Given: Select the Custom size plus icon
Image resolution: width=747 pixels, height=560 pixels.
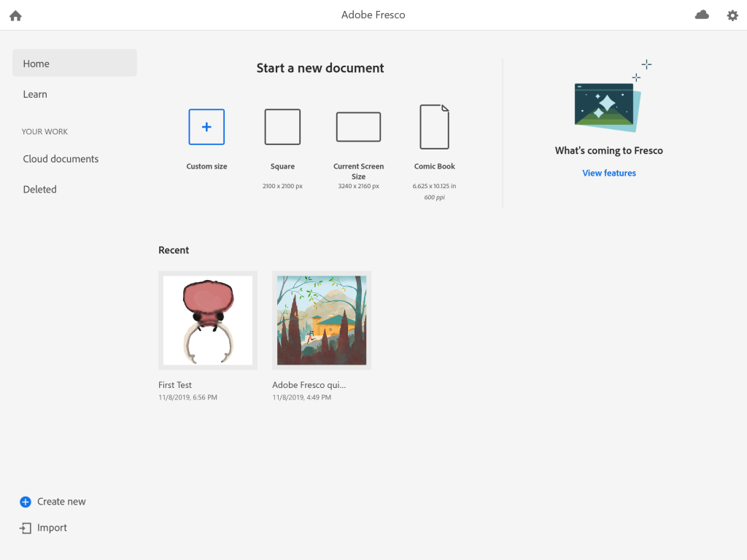Looking at the screenshot, I should (x=206, y=127).
